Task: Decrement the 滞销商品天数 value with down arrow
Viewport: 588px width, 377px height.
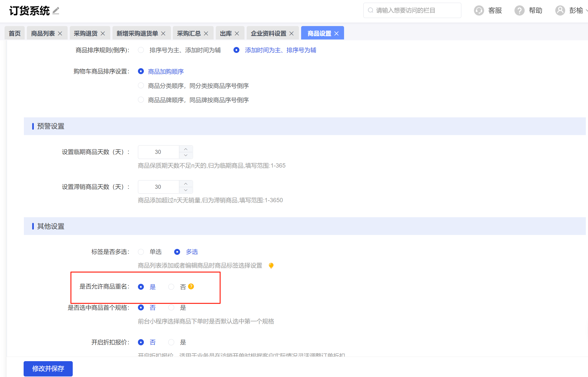Action: point(186,190)
